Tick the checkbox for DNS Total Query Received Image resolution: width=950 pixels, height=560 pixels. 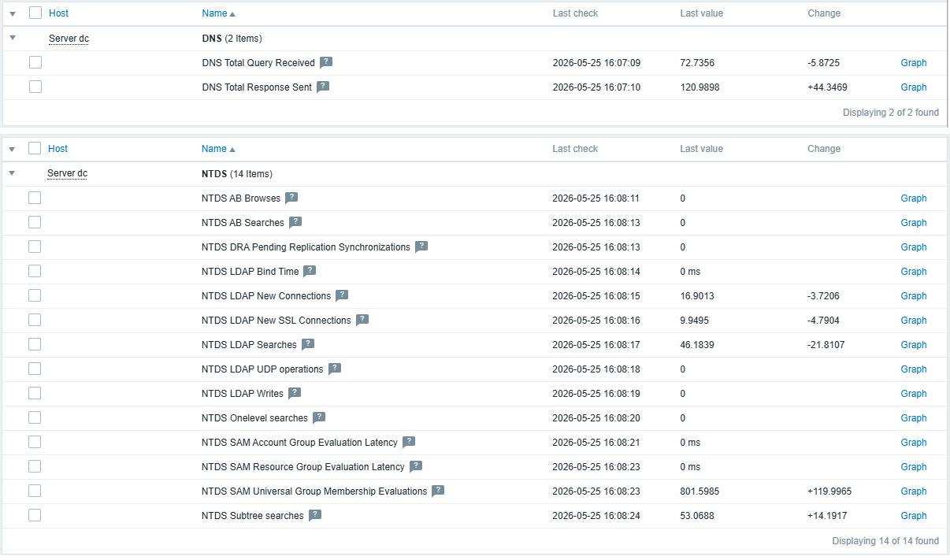[x=35, y=62]
